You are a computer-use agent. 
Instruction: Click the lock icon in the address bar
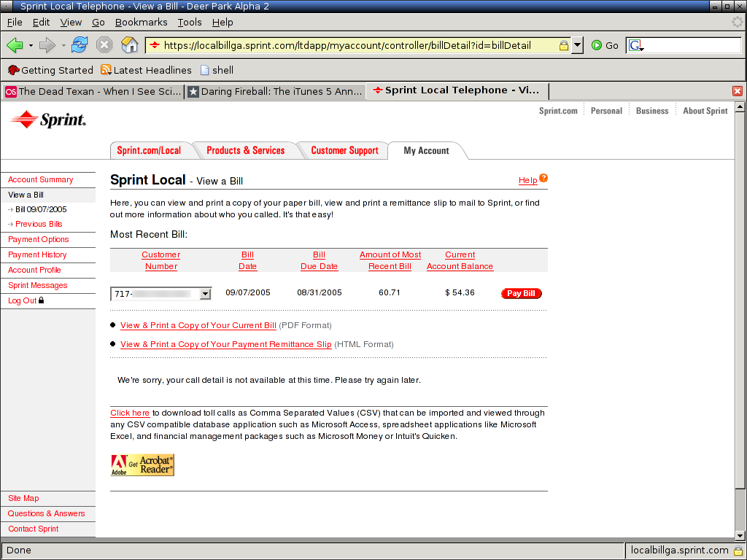coord(564,46)
